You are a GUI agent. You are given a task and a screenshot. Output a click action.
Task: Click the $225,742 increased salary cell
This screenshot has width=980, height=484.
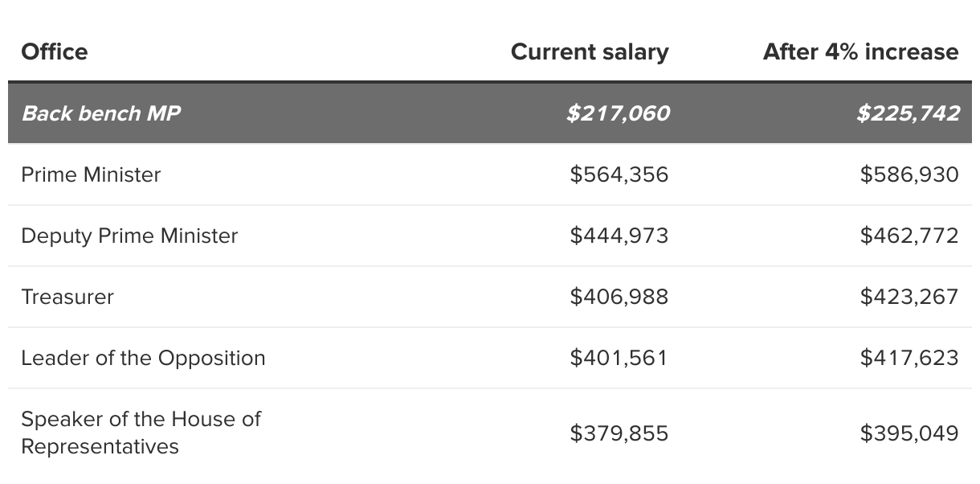[908, 113]
